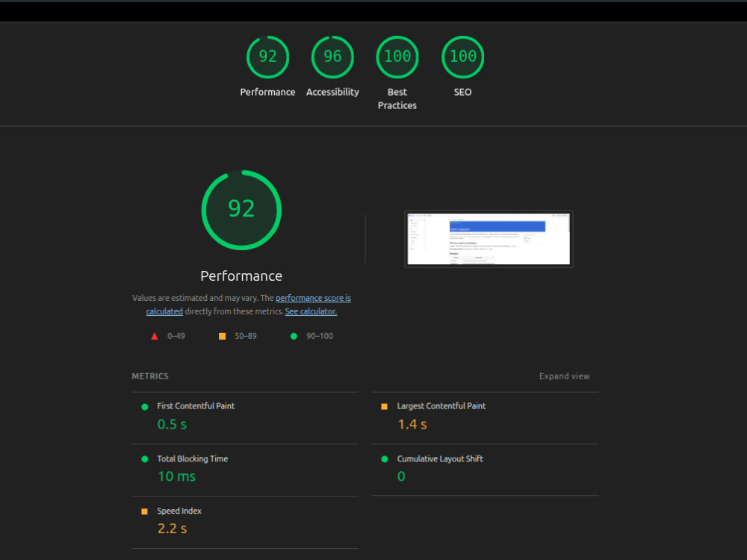
Task: Click the Expand view toggle for metrics
Action: coord(564,376)
